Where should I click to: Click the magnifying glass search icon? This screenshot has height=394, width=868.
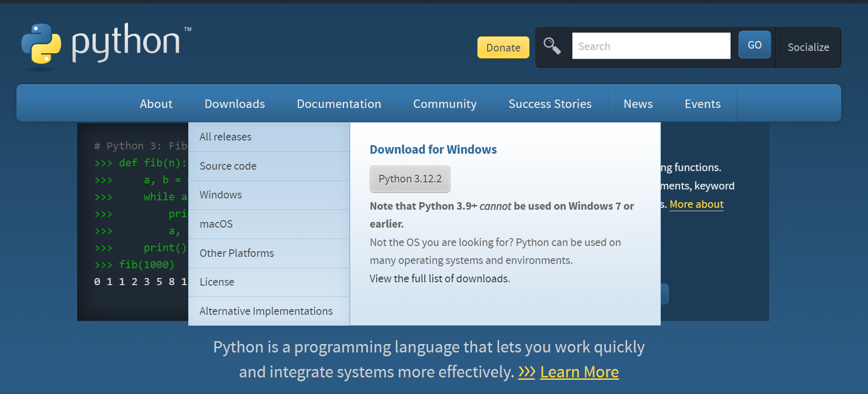[552, 47]
